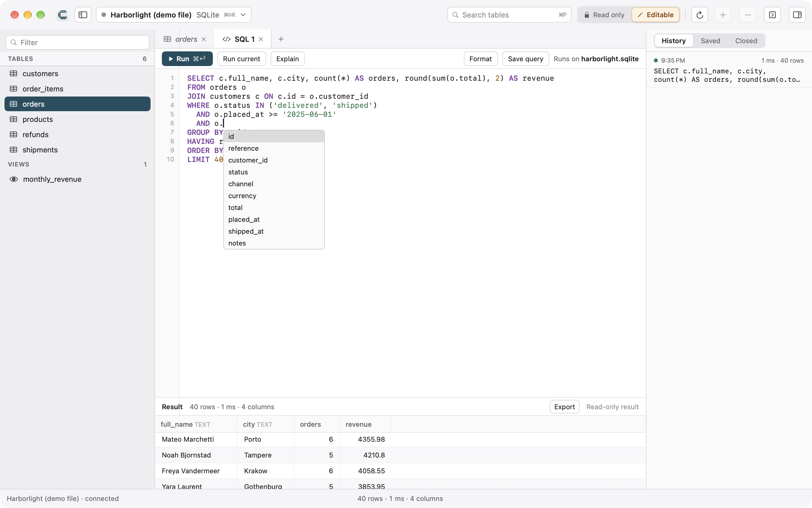Click the Format button
Viewport: 812px width, 508px height.
(480, 59)
